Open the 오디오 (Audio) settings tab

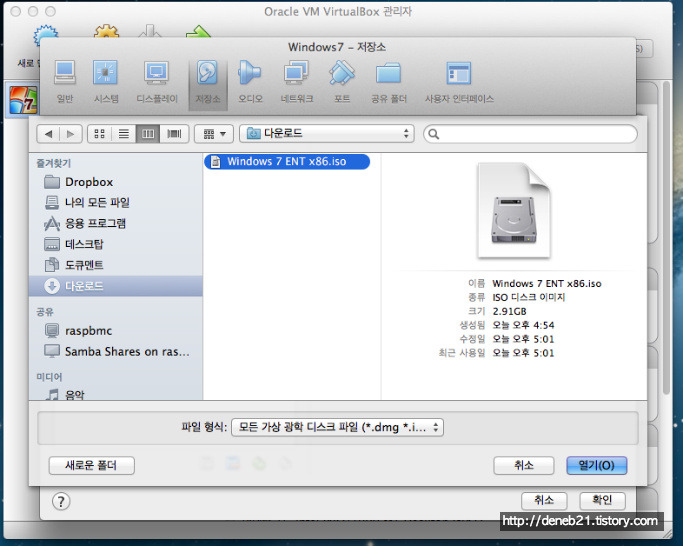(250, 82)
